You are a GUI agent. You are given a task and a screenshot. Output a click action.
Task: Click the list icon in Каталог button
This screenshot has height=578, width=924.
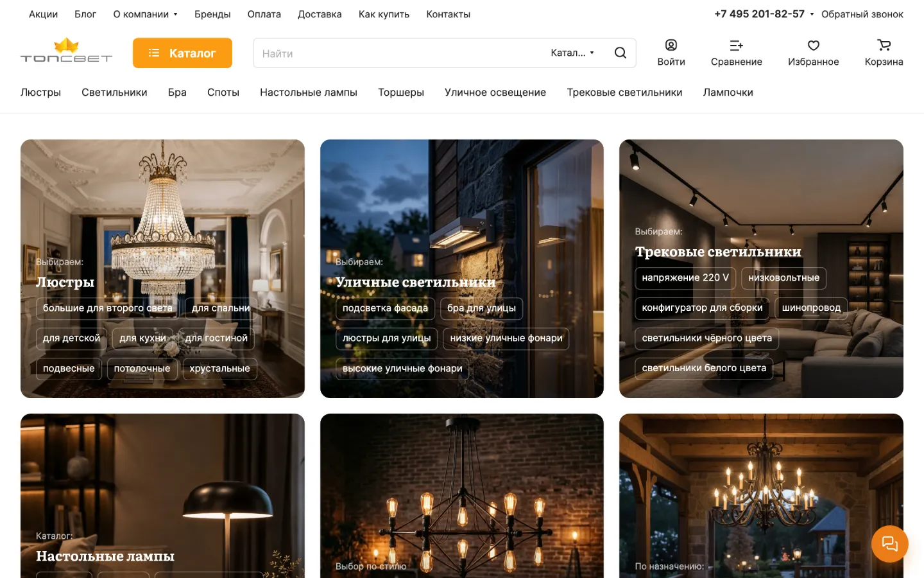154,53
